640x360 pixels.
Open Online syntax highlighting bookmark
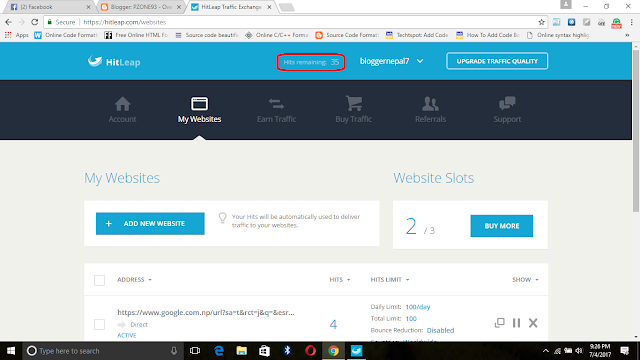click(x=558, y=35)
